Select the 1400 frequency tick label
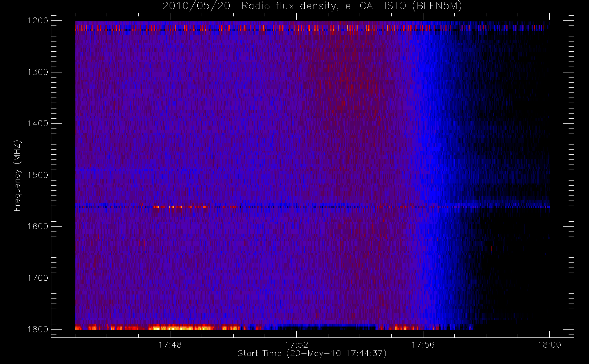589x364 pixels. click(x=38, y=124)
